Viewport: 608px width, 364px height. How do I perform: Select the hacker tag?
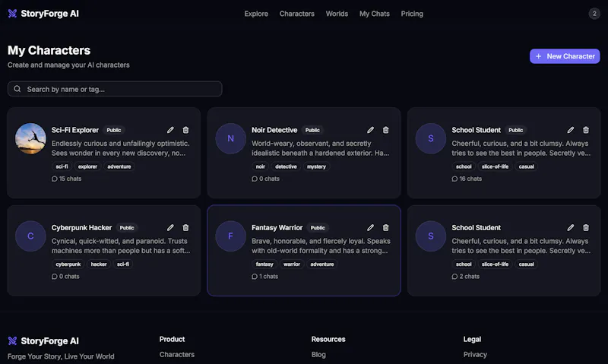pyautogui.click(x=99, y=264)
